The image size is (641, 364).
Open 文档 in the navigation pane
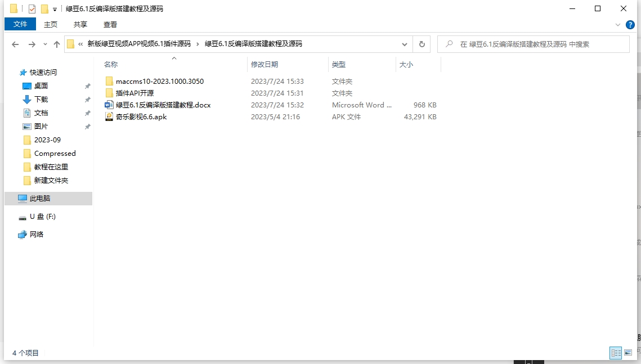(x=41, y=113)
